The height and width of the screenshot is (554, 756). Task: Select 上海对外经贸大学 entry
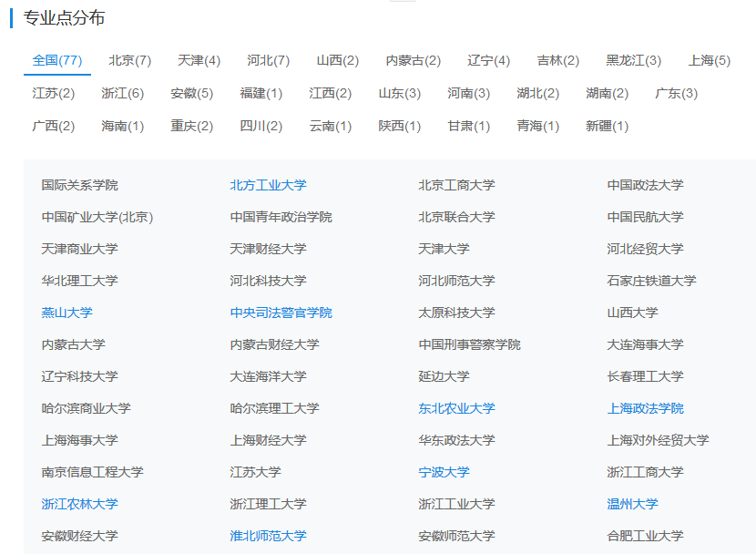[658, 440]
